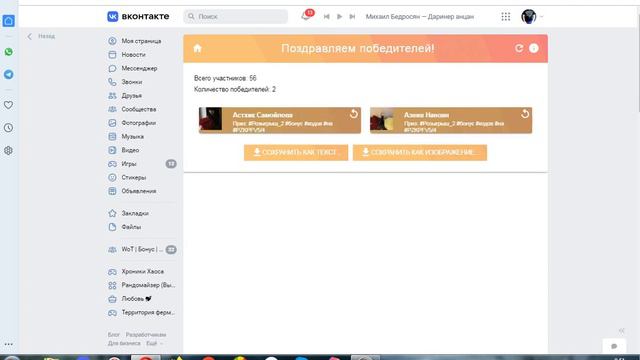This screenshot has width=640, height=360.
Task: Click the Игры counter badge
Action: pyautogui.click(x=171, y=164)
